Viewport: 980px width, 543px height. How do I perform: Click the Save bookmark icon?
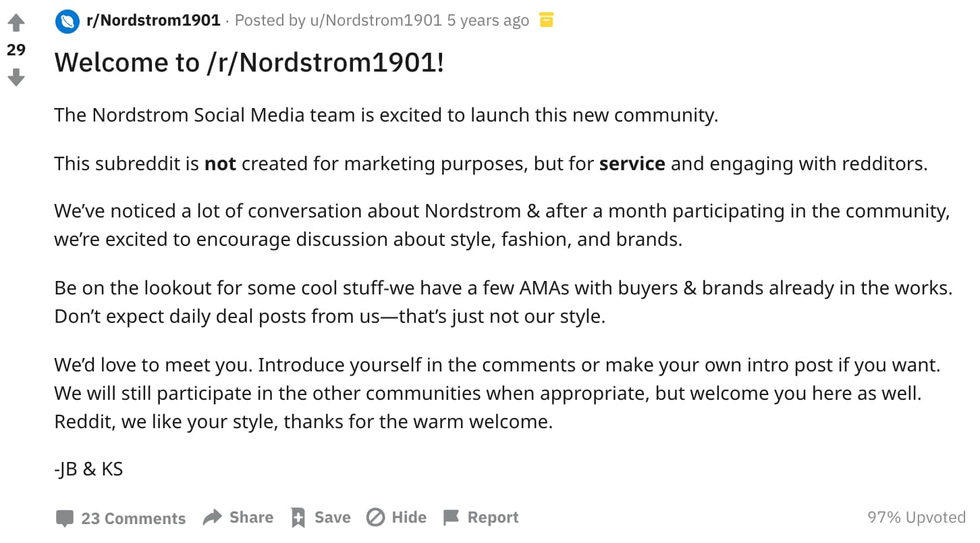pos(298,517)
